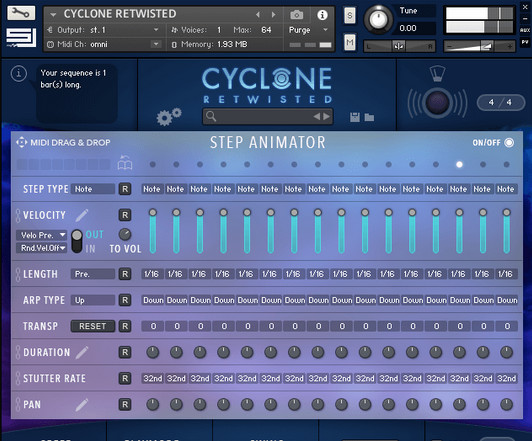
Task: Change the 4 / 4 time signature
Action: tap(500, 102)
